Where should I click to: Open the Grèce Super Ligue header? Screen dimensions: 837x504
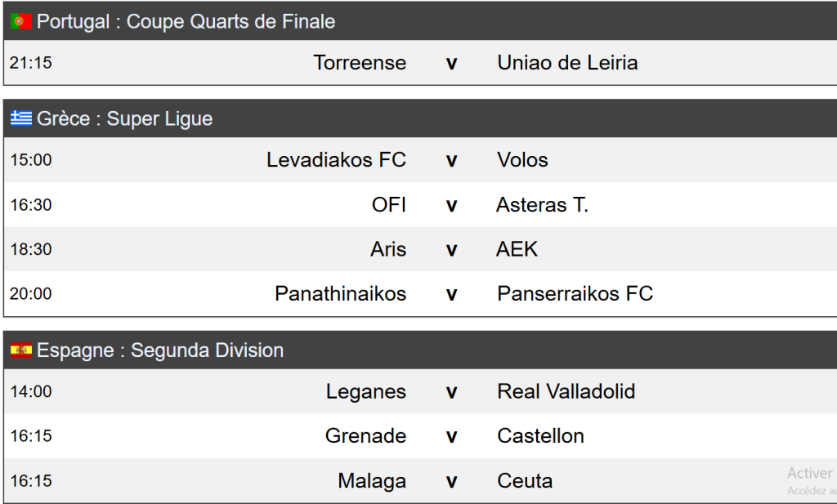point(124,118)
